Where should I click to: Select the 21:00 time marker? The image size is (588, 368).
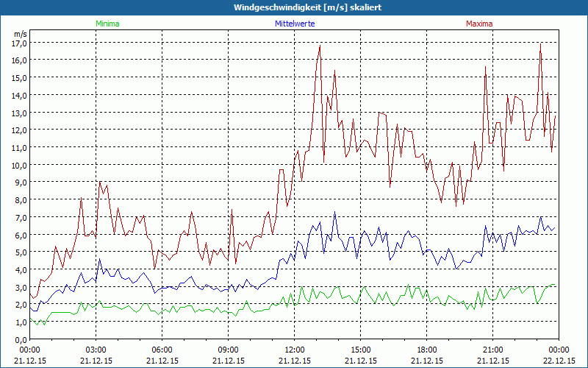click(492, 350)
